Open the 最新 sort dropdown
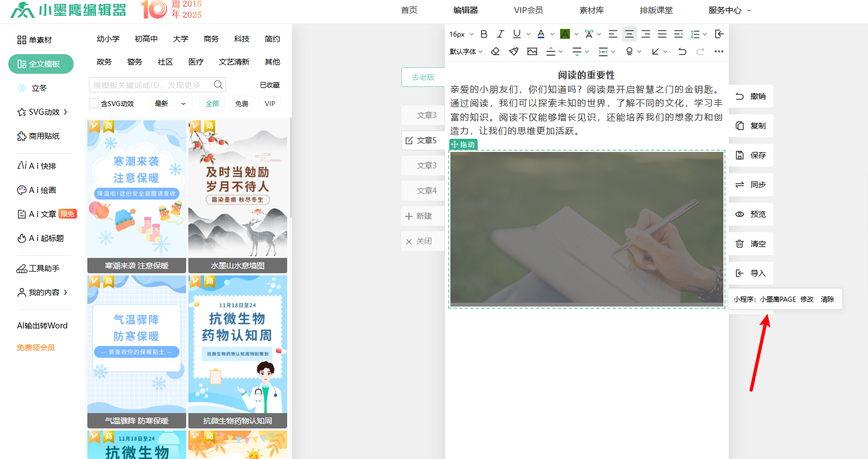 tap(170, 103)
